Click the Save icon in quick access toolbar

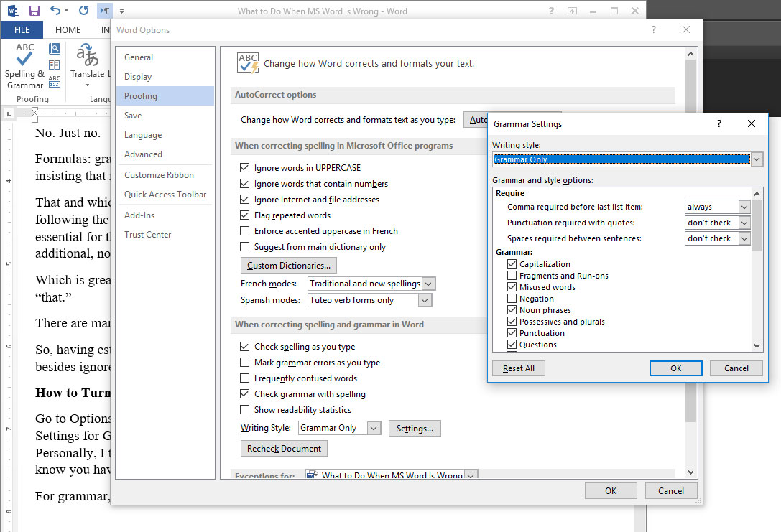click(x=34, y=11)
